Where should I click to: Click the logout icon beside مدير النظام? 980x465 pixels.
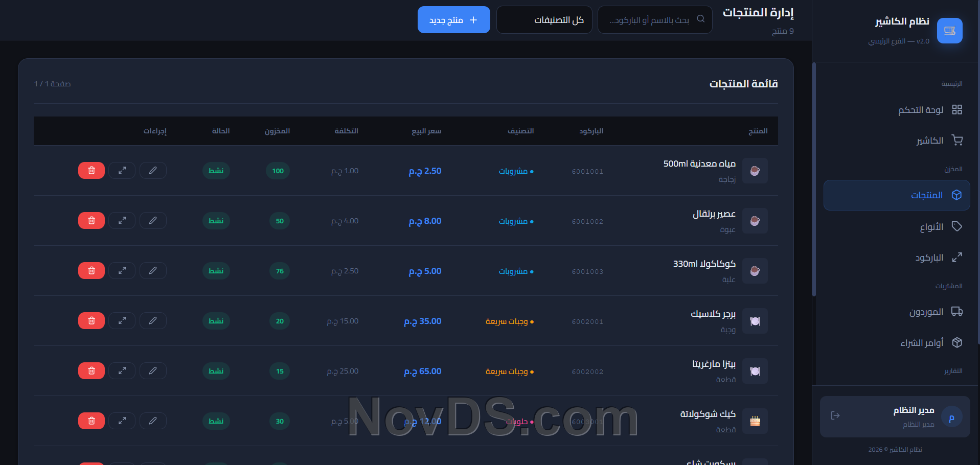835,415
